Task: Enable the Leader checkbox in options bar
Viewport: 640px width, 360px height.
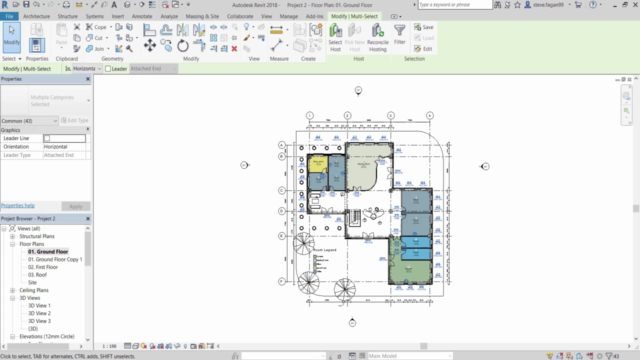Action: pyautogui.click(x=108, y=69)
